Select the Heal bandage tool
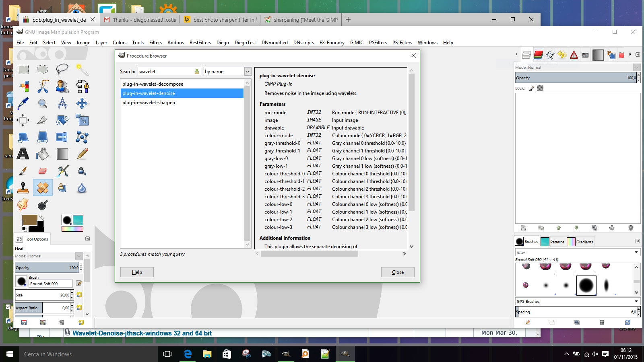The height and width of the screenshot is (362, 644). (x=43, y=187)
